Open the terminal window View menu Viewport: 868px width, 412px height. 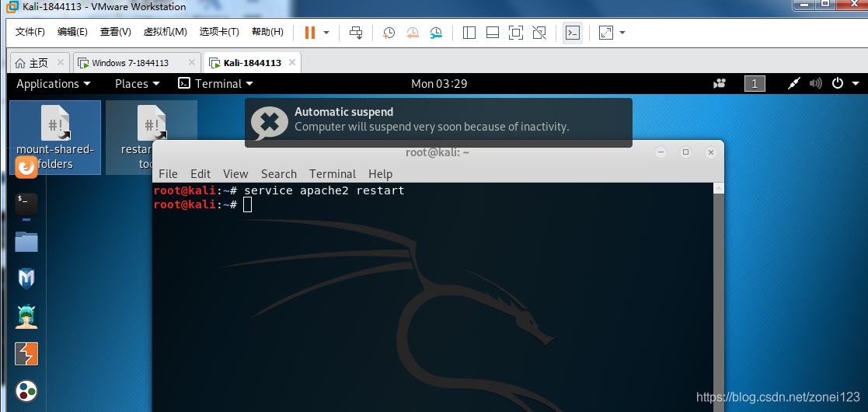(235, 174)
